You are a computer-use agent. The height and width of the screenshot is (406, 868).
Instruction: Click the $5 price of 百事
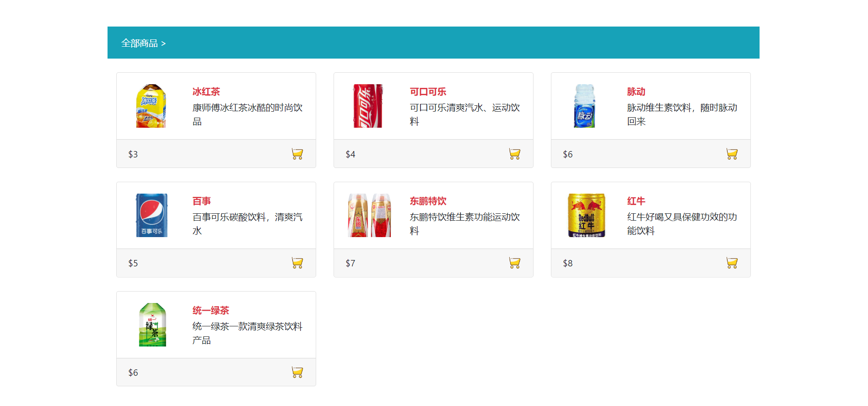(x=133, y=263)
